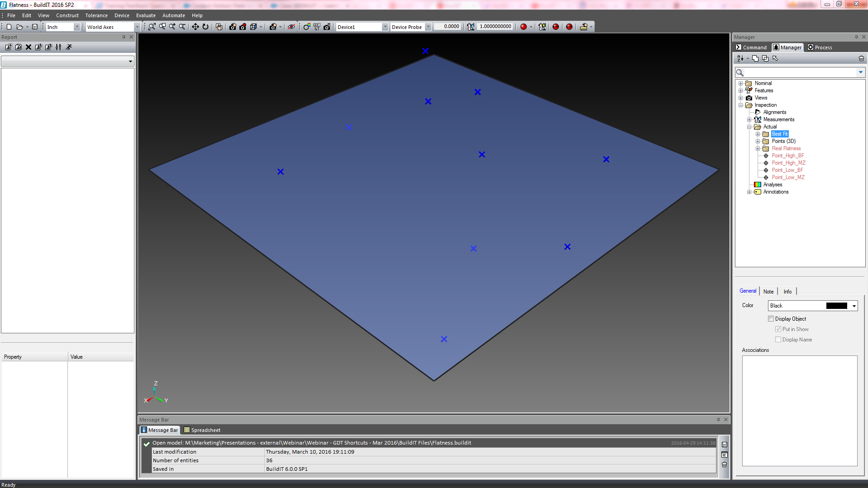Select Point_High_BF in the tree
The height and width of the screenshot is (488, 868).
(x=787, y=156)
